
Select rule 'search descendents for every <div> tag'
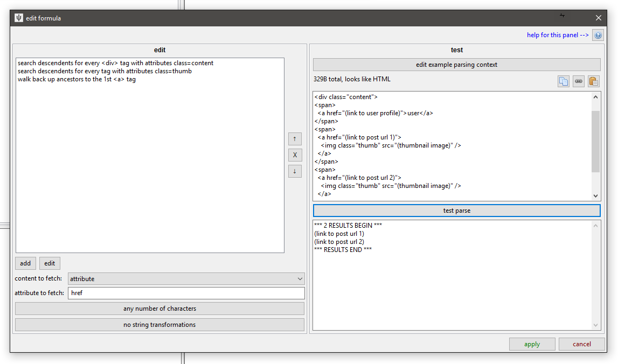pyautogui.click(x=115, y=63)
